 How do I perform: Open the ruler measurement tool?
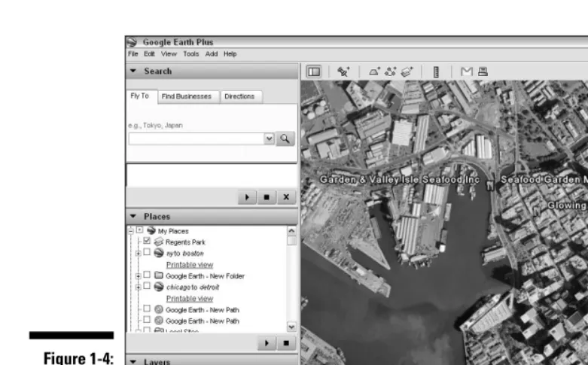click(x=436, y=72)
